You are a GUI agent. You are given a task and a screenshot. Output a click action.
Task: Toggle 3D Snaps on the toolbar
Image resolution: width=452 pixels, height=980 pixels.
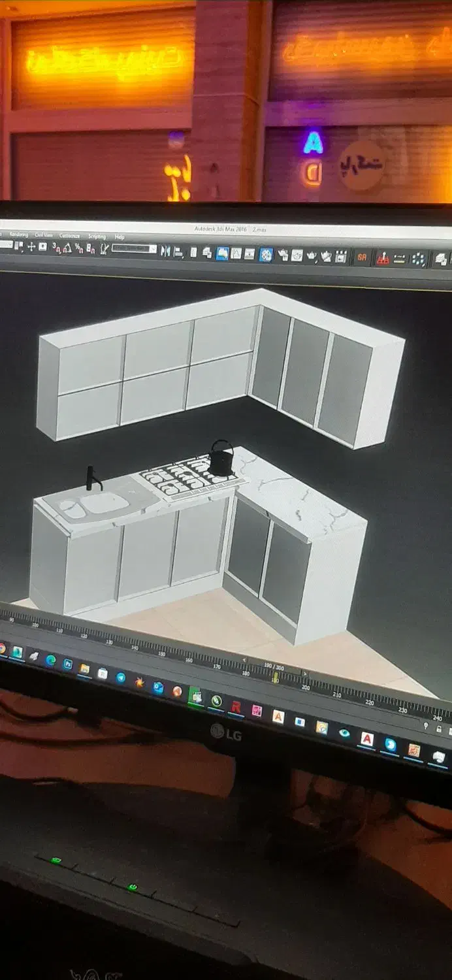(56, 248)
